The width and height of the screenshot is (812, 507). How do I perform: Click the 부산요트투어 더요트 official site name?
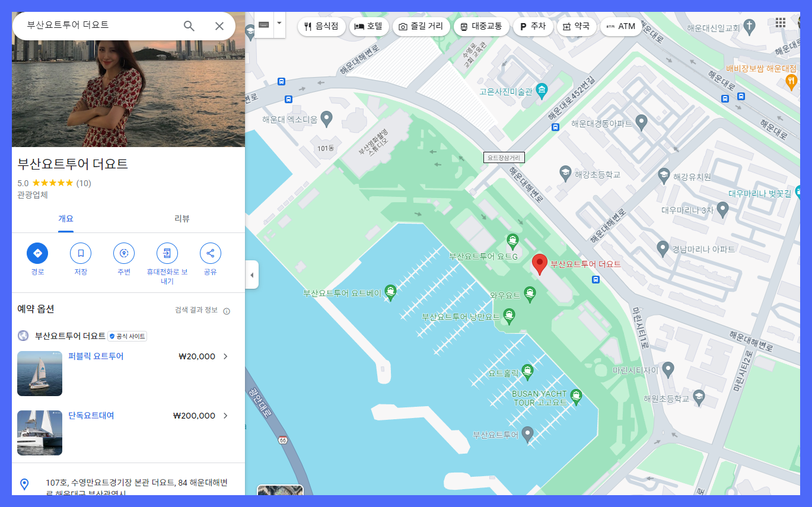pos(70,336)
